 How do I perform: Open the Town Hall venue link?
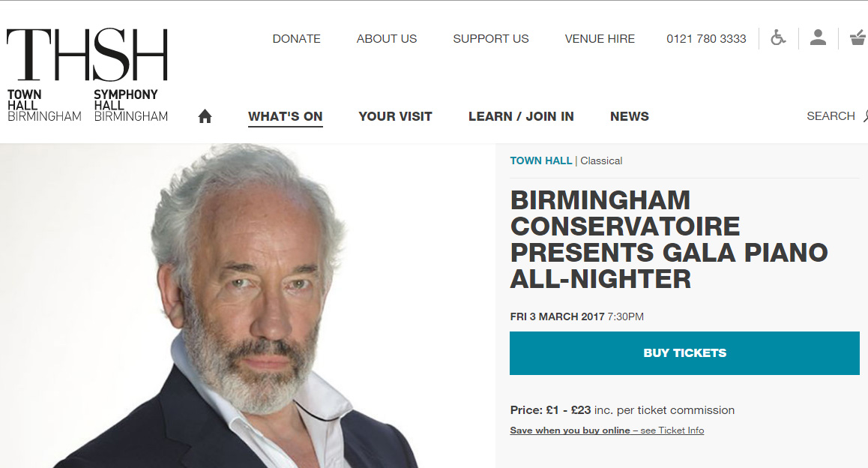pyautogui.click(x=541, y=160)
